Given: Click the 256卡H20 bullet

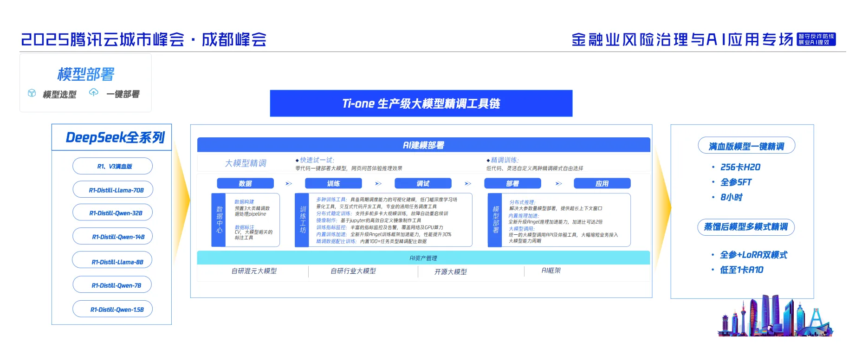Looking at the screenshot, I should tap(740, 167).
